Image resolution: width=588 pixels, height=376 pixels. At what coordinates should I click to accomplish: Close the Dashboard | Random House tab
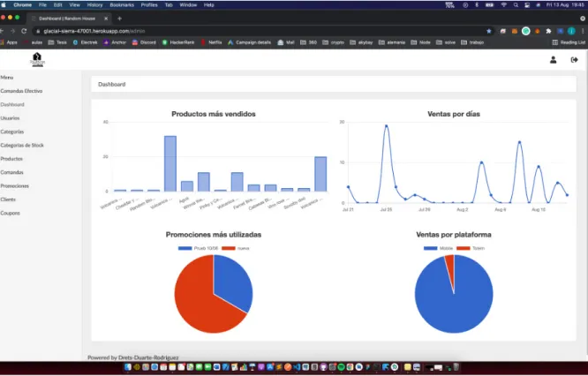(106, 19)
